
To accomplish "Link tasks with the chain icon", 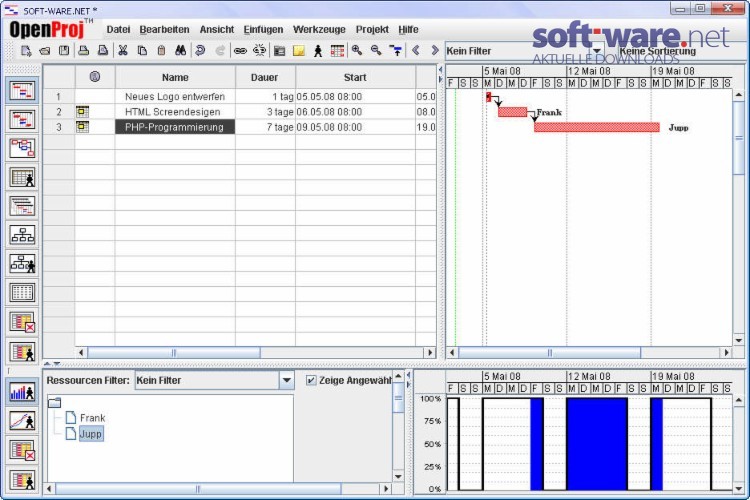I will coord(240,51).
